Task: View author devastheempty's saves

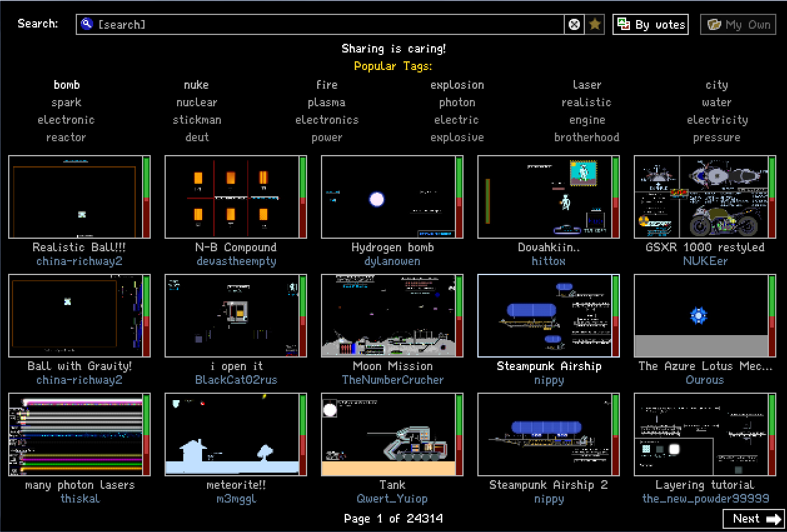Action: [x=236, y=261]
